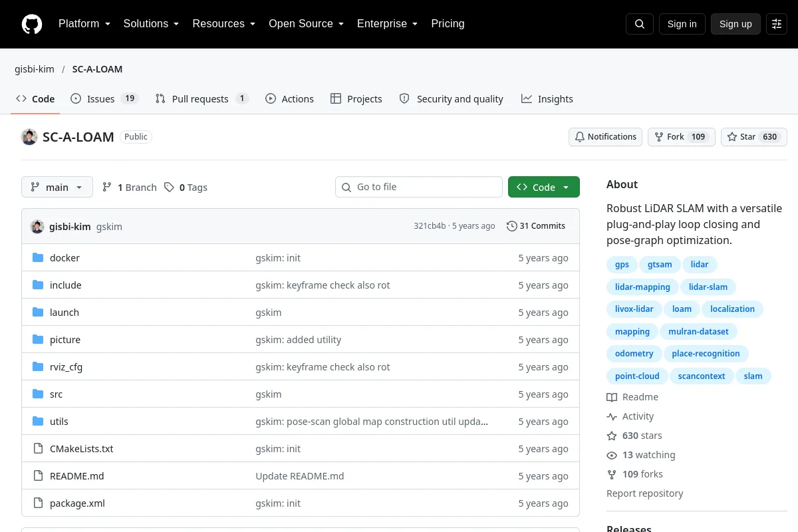Open the Pricing page
Screen dimensions: 798x532
[x=448, y=24]
